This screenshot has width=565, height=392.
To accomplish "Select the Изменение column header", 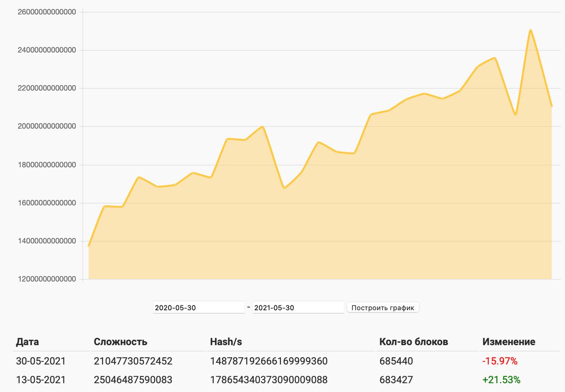I will click(509, 342).
